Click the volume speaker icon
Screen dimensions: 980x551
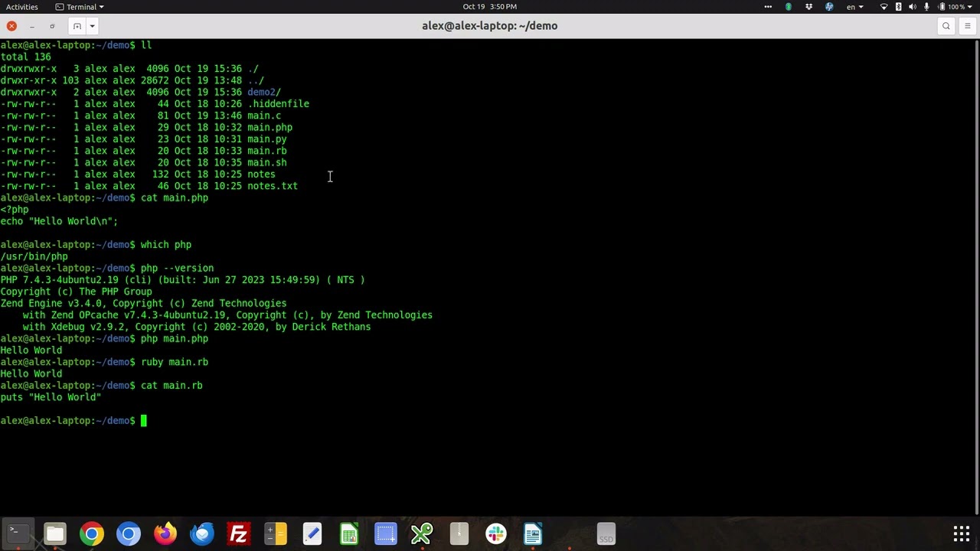coord(913,7)
